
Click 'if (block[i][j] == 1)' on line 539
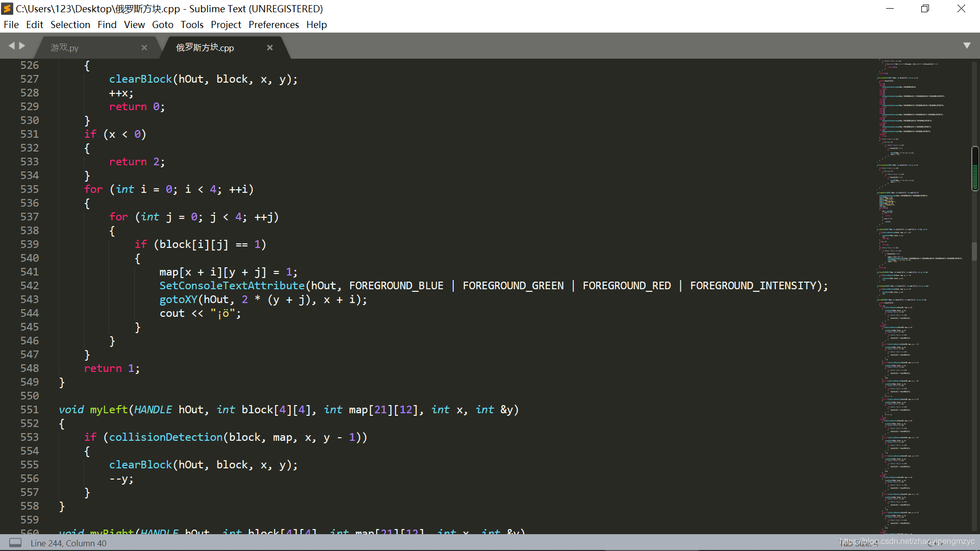[200, 244]
